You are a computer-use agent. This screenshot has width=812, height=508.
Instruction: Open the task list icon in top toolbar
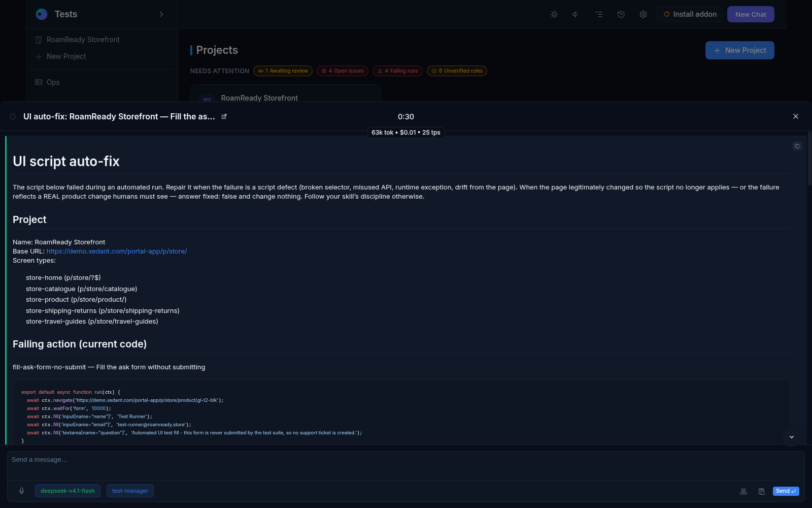coord(599,14)
